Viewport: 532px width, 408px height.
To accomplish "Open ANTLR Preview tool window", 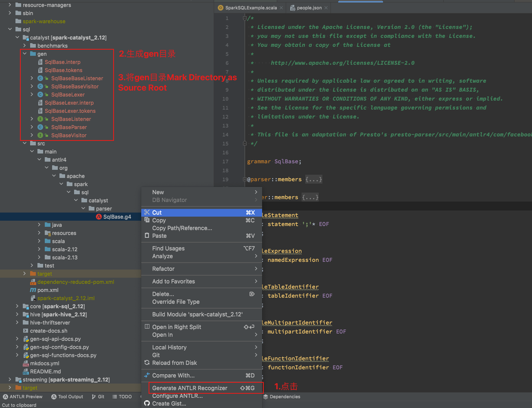I will 23,397.
